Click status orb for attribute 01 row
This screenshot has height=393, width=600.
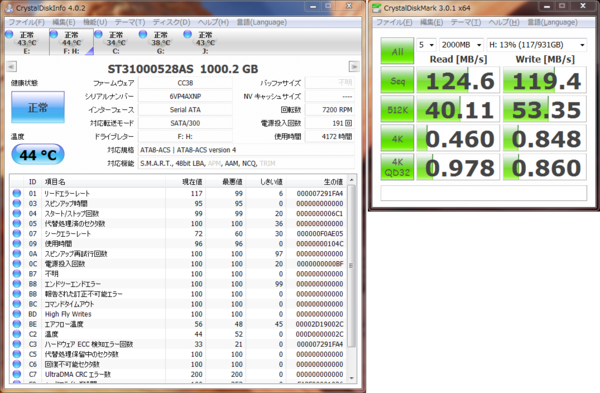(17, 193)
